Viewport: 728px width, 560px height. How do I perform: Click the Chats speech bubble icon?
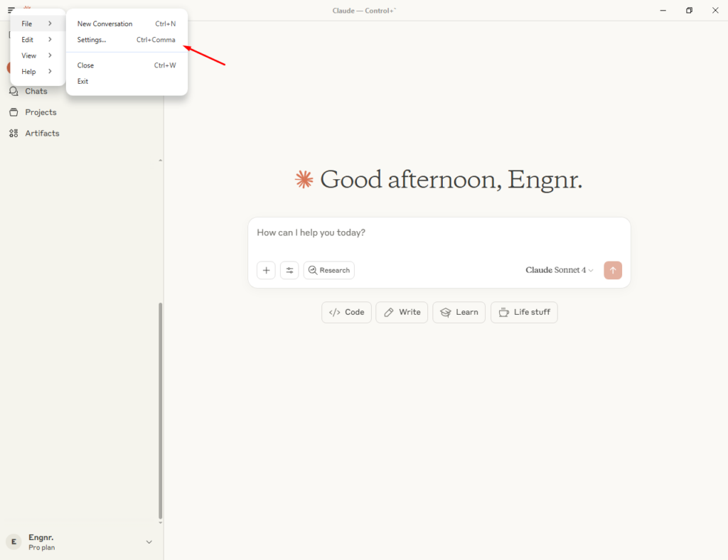[x=14, y=92]
